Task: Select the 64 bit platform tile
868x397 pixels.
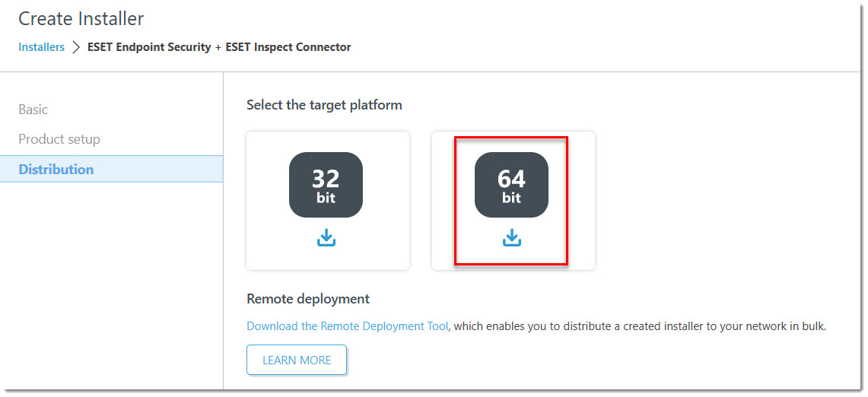Action: coord(513,201)
